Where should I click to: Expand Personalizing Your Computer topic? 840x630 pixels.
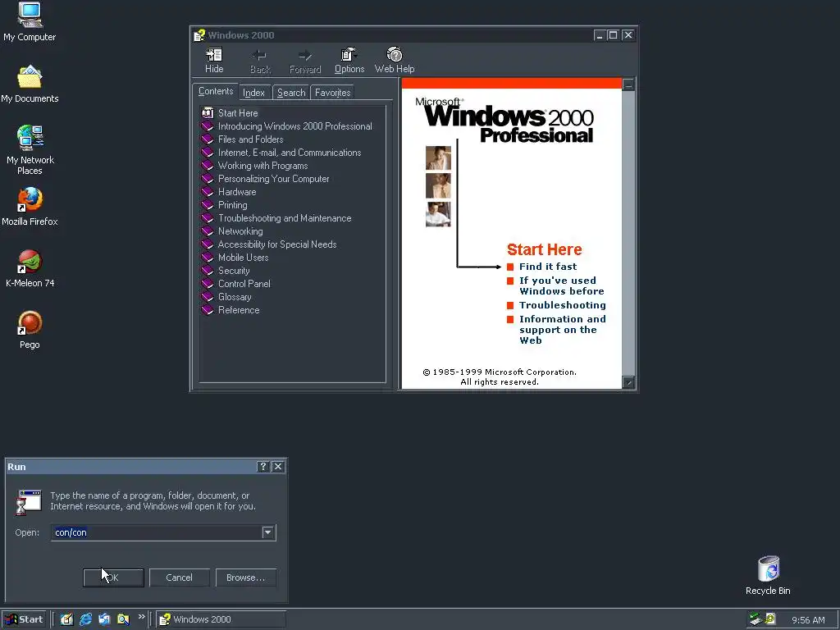pyautogui.click(x=273, y=179)
